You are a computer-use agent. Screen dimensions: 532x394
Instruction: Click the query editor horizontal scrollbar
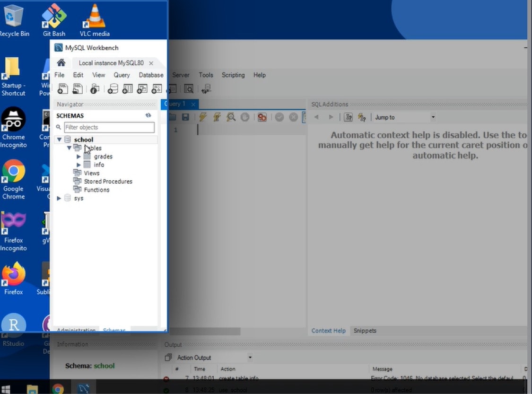205,331
